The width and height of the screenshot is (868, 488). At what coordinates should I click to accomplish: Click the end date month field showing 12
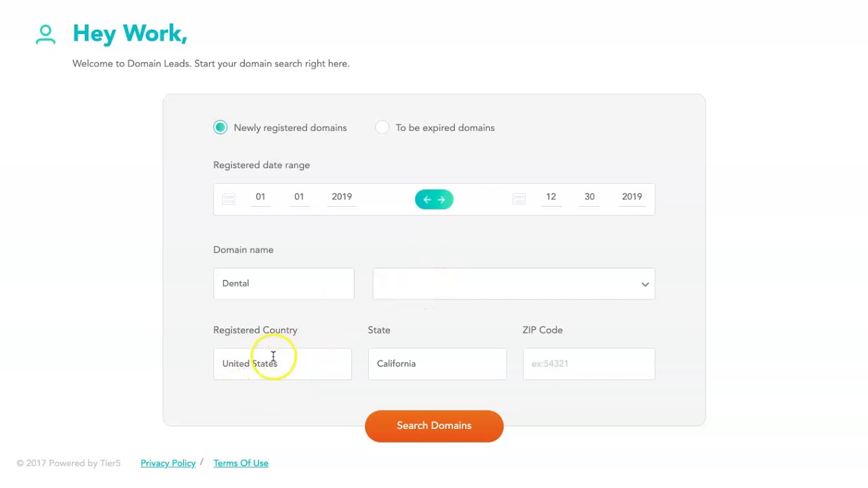coord(551,197)
